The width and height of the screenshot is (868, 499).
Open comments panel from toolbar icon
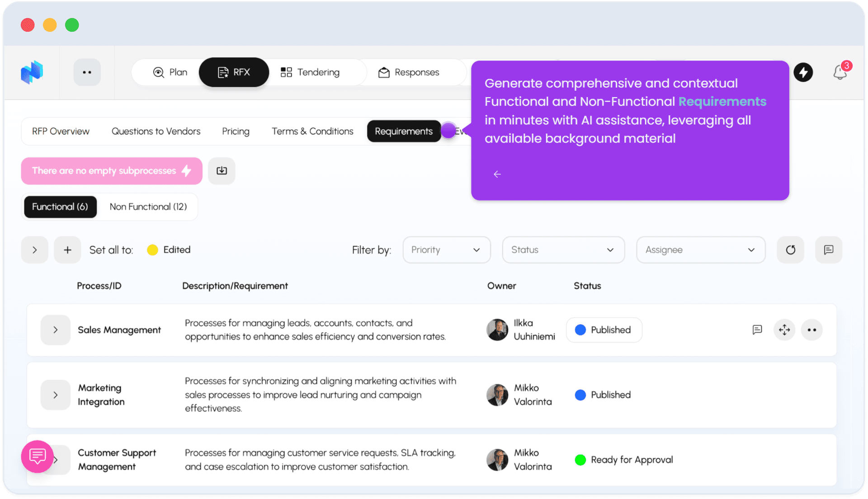[x=828, y=250]
